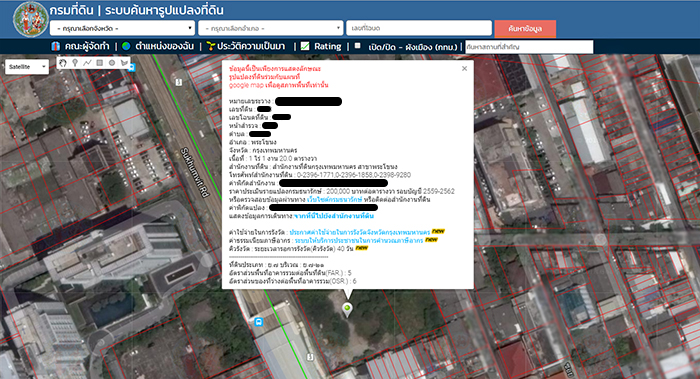Select the marker placement tool
Viewport: 700px width, 379px height.
[75, 63]
